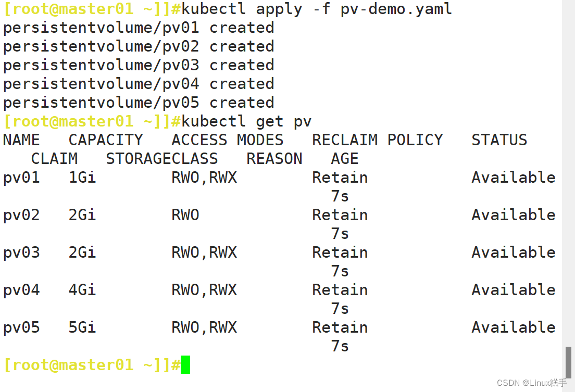Click pv03's Available status
The height and width of the screenshot is (392, 575).
click(x=514, y=252)
